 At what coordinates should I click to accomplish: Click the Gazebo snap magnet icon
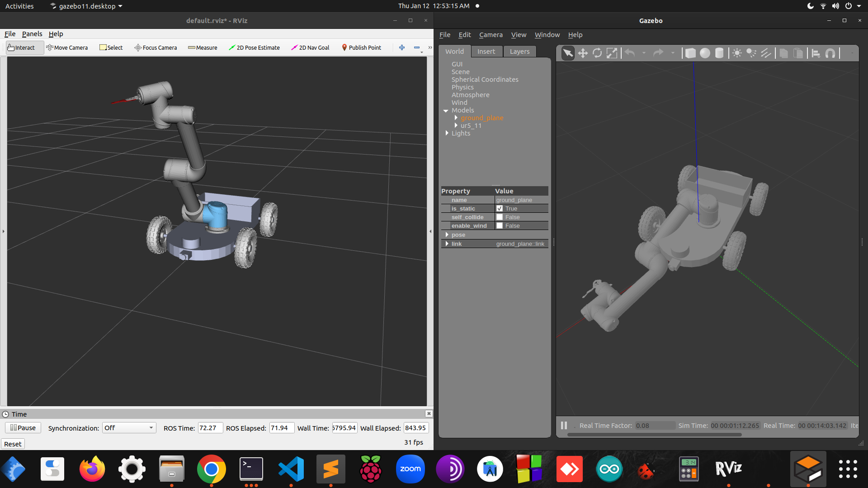tap(830, 53)
